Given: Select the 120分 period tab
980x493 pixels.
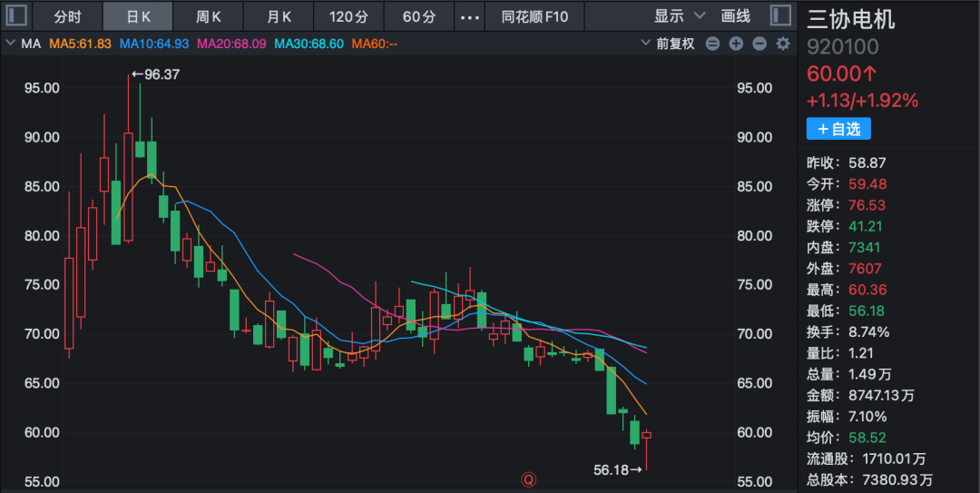Looking at the screenshot, I should pos(348,16).
